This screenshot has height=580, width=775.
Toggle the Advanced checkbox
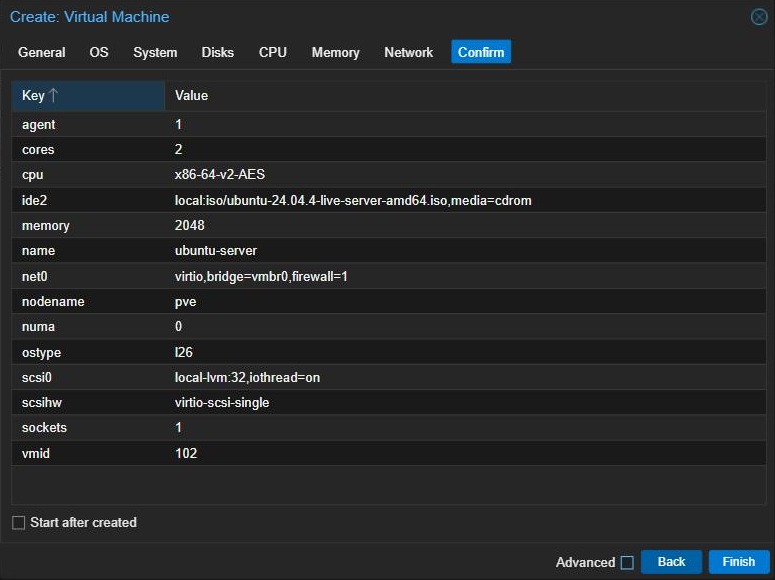point(627,562)
